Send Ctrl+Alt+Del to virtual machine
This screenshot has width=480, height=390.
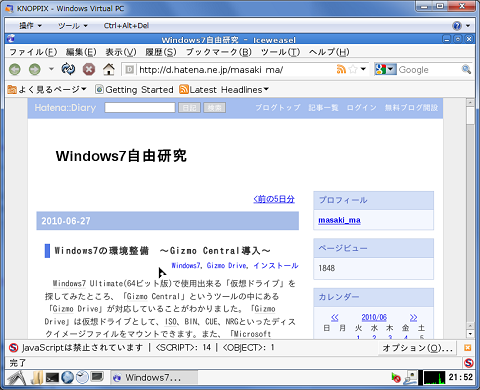[x=126, y=26]
